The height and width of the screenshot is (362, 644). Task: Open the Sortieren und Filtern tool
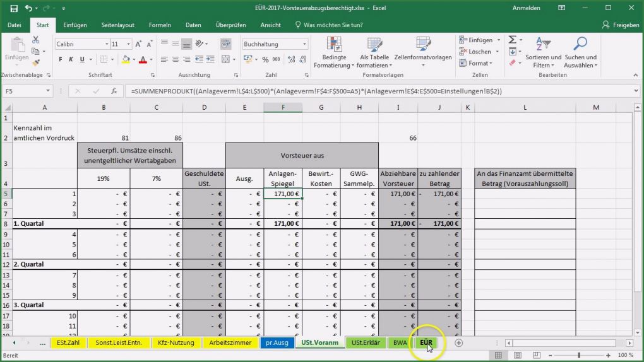542,53
